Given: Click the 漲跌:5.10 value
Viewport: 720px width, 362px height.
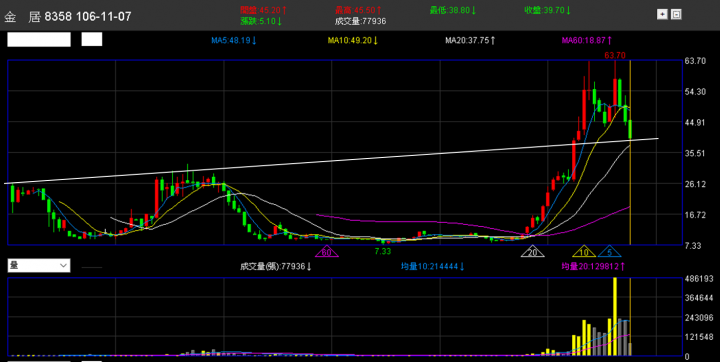Looking at the screenshot, I should pyautogui.click(x=261, y=21).
